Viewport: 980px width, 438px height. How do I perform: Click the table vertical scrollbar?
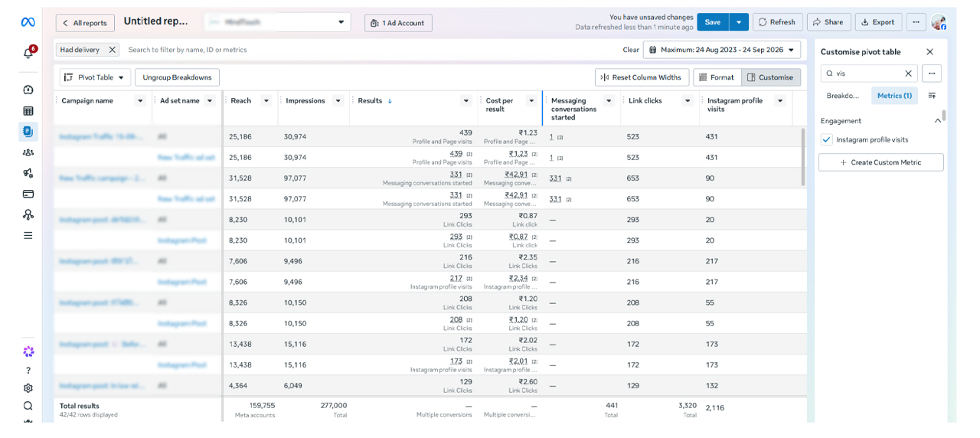(x=802, y=156)
